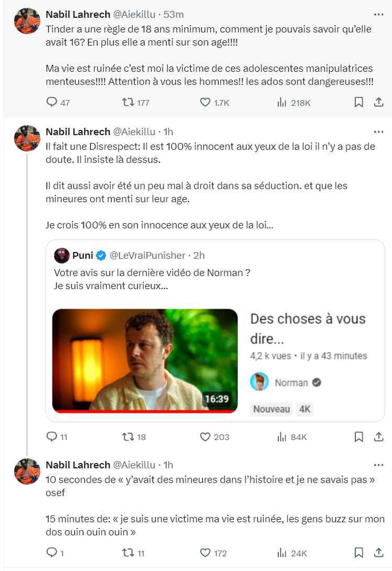Click Nabil Lahrech avatar on bottom tweet
Image resolution: width=392 pixels, height=571 pixels.
click(27, 471)
